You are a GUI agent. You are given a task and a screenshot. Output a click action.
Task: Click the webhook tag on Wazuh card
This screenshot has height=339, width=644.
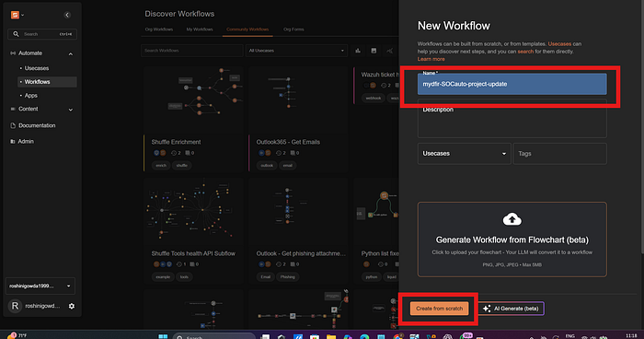click(x=373, y=98)
